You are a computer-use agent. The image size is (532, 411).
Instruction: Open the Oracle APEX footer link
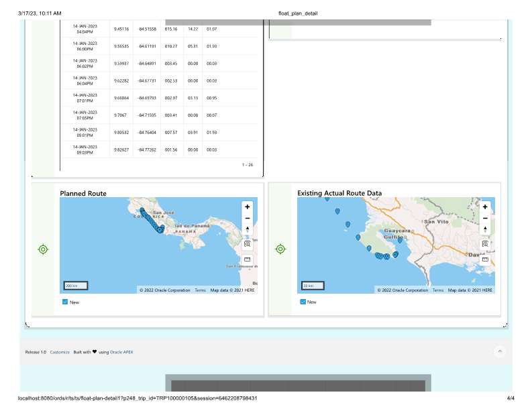tap(121, 351)
